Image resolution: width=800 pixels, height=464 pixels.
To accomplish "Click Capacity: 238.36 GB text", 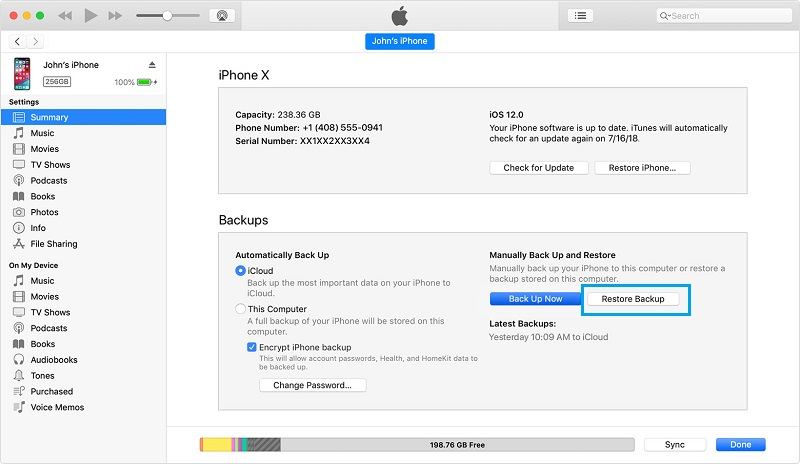I will [x=278, y=114].
